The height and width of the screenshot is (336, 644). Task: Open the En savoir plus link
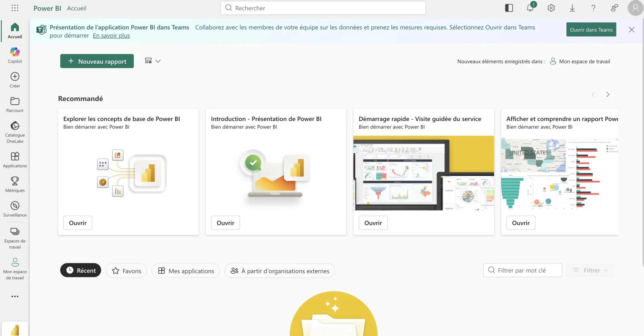point(111,35)
